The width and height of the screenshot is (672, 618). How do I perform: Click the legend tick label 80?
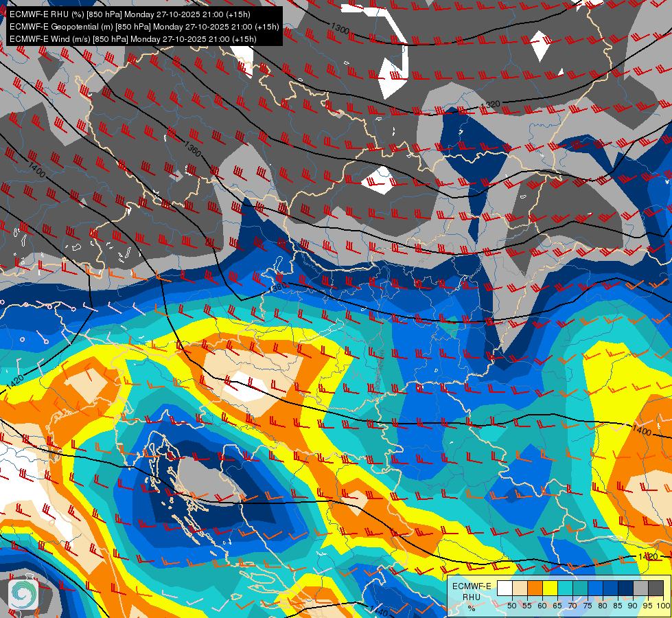[603, 606]
